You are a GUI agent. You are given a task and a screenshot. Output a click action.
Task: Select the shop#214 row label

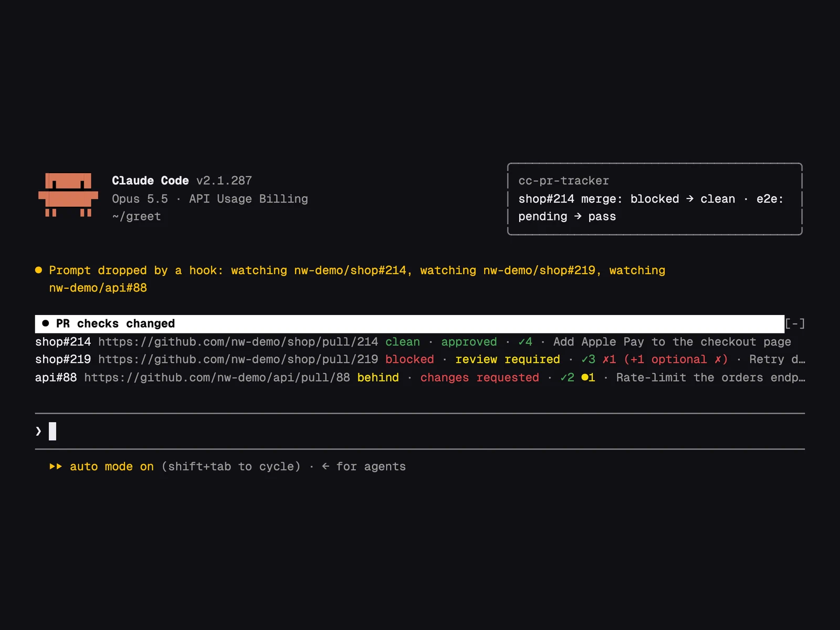pos(63,342)
